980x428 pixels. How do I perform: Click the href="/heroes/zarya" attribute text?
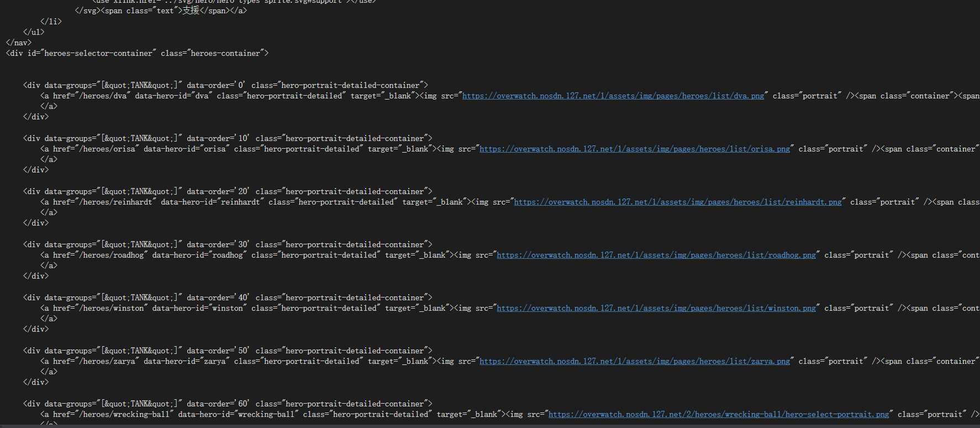(x=96, y=361)
